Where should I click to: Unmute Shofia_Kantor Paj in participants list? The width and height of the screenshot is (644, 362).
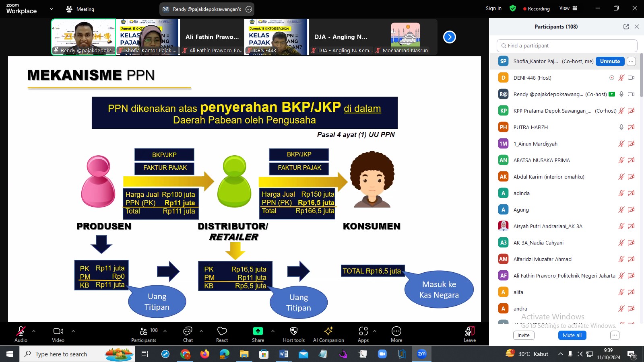click(610, 61)
